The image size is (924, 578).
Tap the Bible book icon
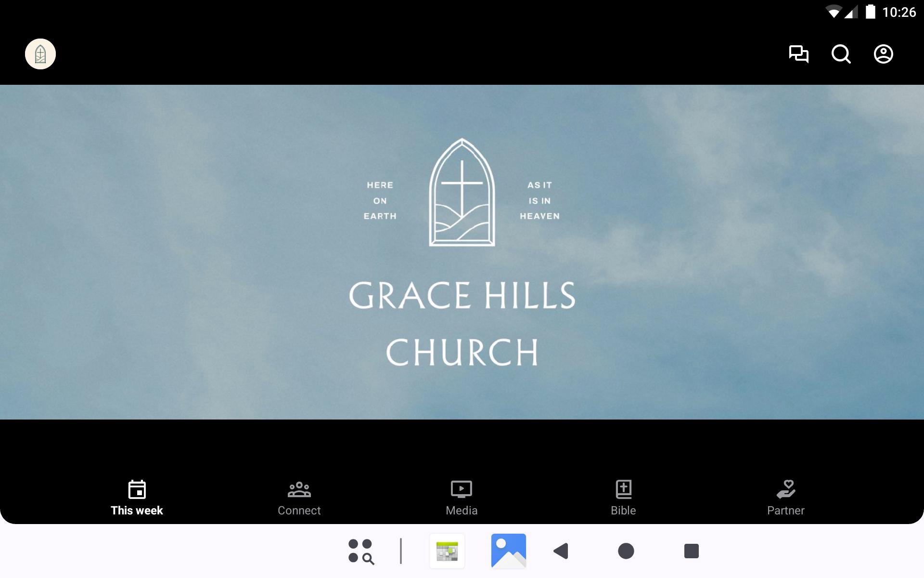pyautogui.click(x=623, y=489)
